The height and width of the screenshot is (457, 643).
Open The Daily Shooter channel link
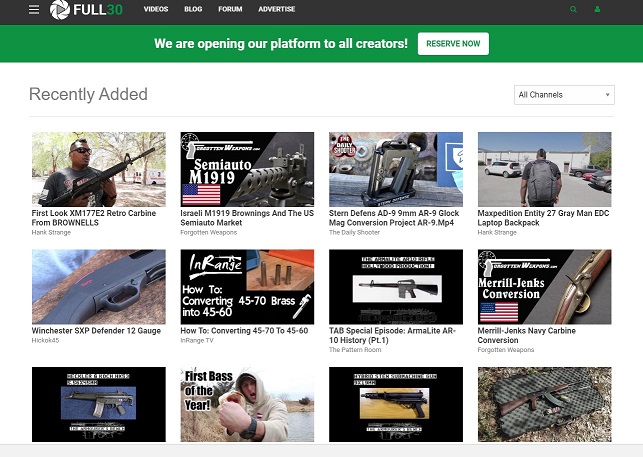(x=354, y=232)
